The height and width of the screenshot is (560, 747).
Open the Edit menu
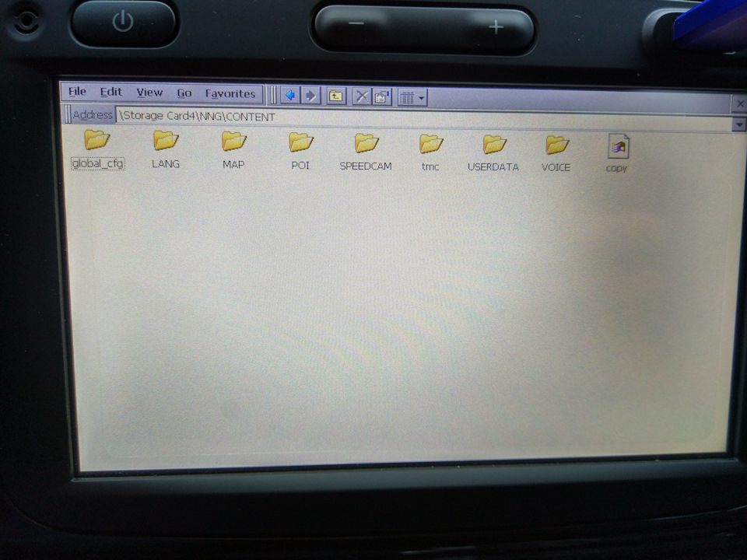(x=111, y=92)
